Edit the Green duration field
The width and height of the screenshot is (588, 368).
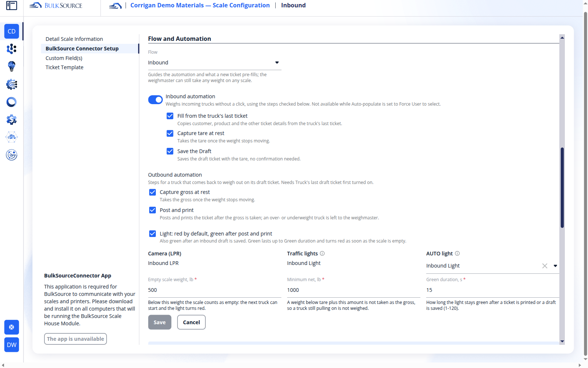tap(492, 290)
